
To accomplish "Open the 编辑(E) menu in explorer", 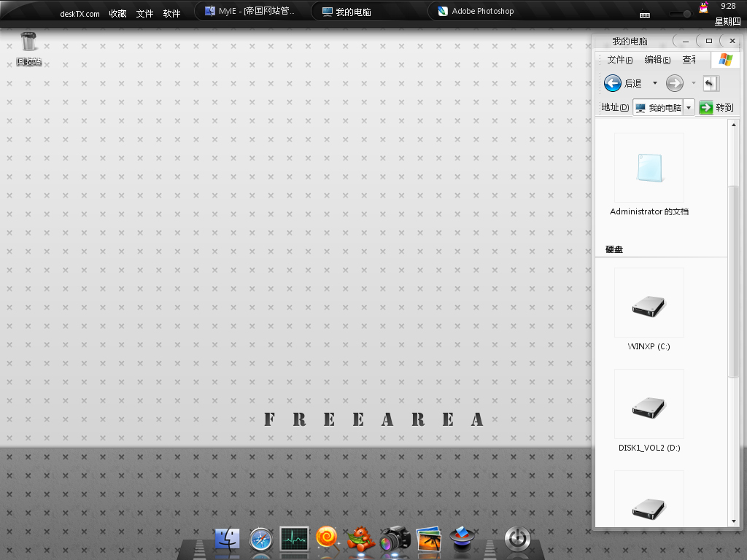I will click(657, 60).
